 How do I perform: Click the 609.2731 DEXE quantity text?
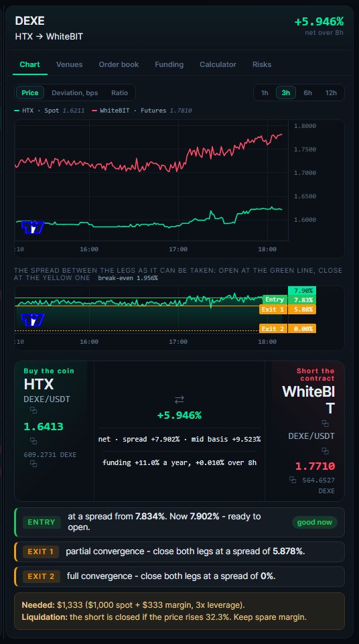(50, 454)
